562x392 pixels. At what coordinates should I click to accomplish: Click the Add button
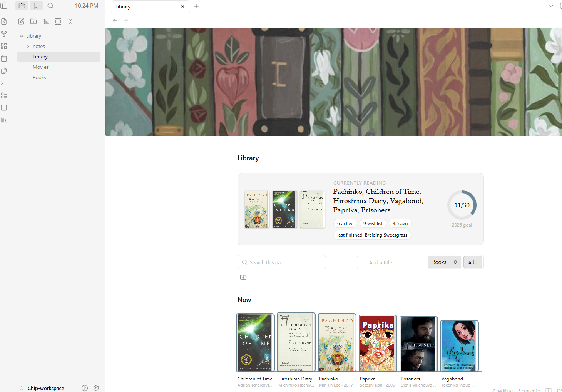click(x=473, y=262)
